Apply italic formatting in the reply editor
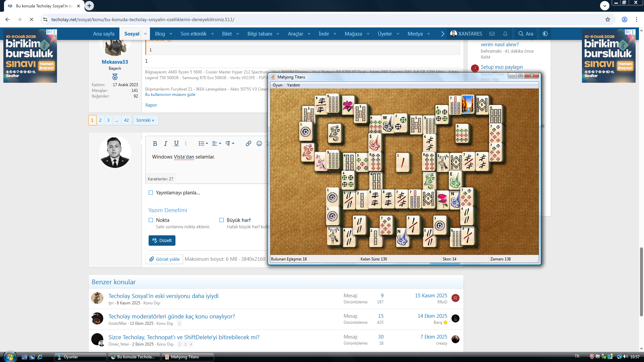This screenshot has height=362, width=644. [x=165, y=143]
